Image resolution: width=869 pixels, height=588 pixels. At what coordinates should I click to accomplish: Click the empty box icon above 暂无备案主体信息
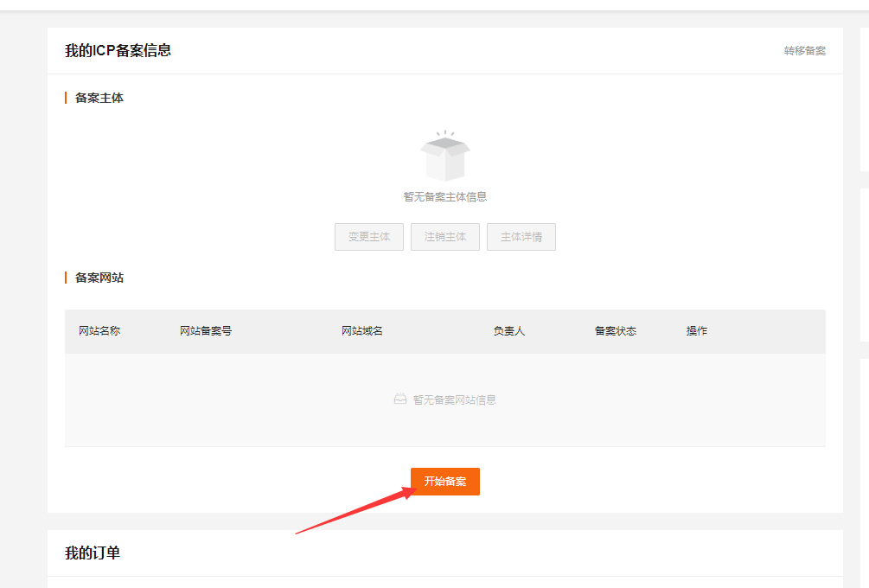pos(445,156)
